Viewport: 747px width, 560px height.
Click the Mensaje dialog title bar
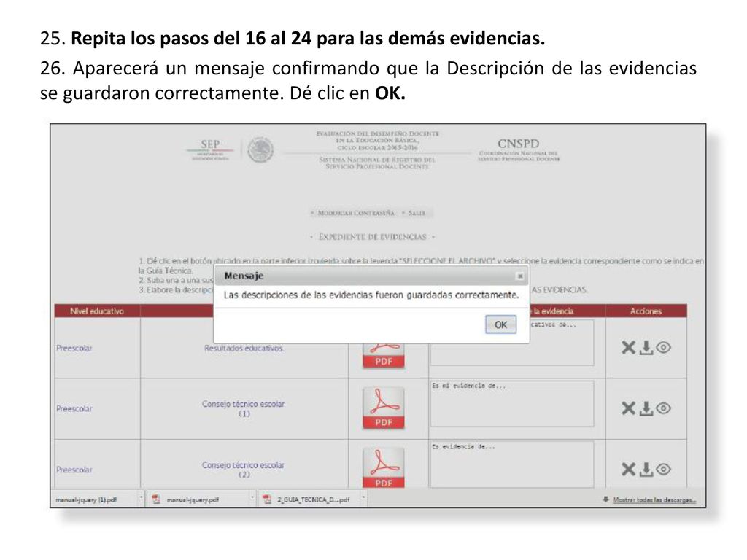pyautogui.click(x=371, y=276)
